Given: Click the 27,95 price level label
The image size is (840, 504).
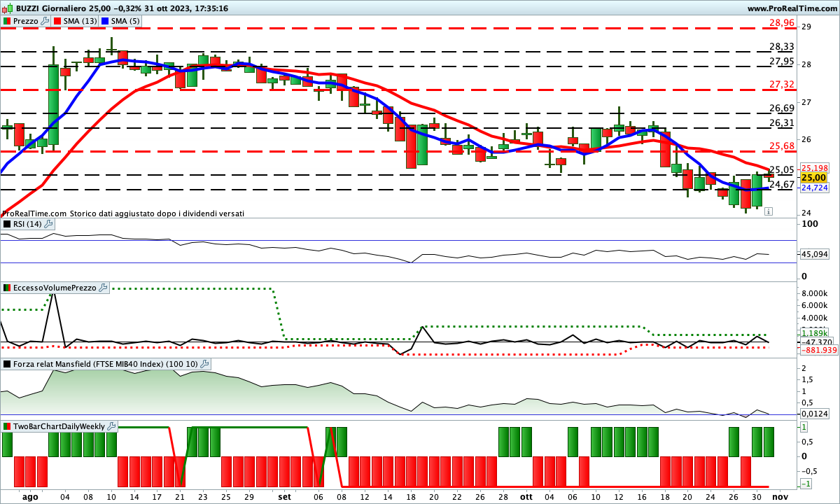Looking at the screenshot, I should pyautogui.click(x=781, y=62).
